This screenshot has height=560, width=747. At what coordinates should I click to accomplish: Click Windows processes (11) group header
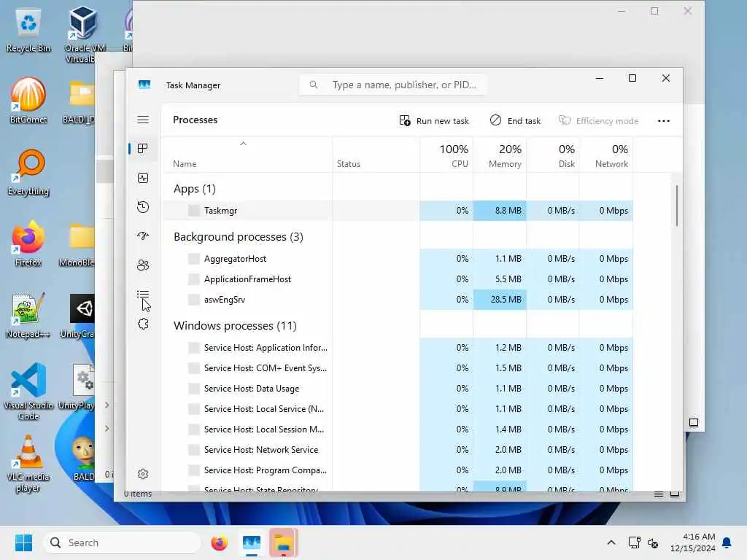(235, 326)
